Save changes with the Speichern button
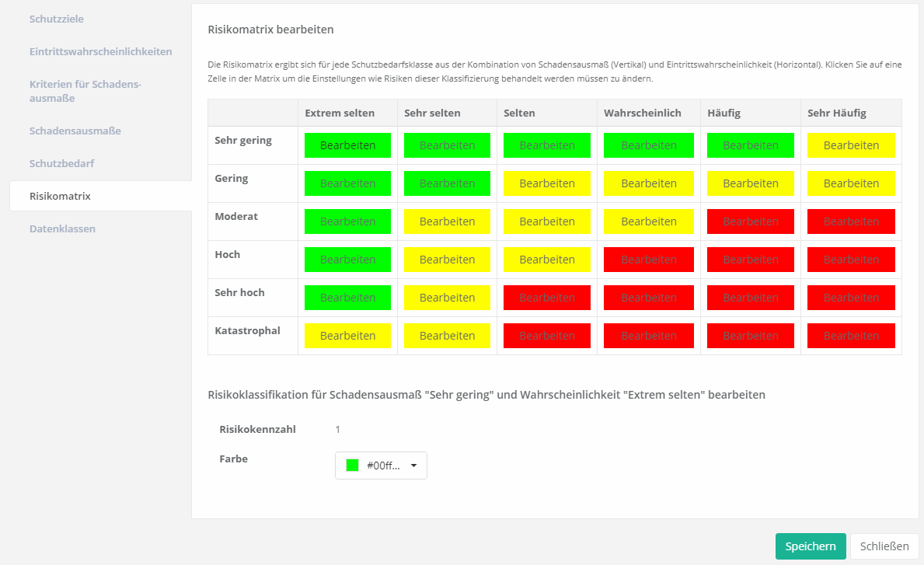924x565 pixels. click(x=810, y=546)
